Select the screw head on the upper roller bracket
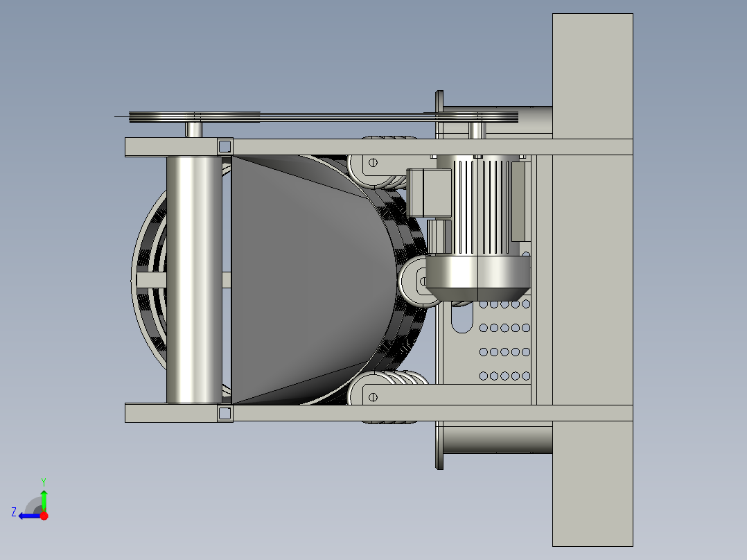747x560 pixels. click(373, 162)
